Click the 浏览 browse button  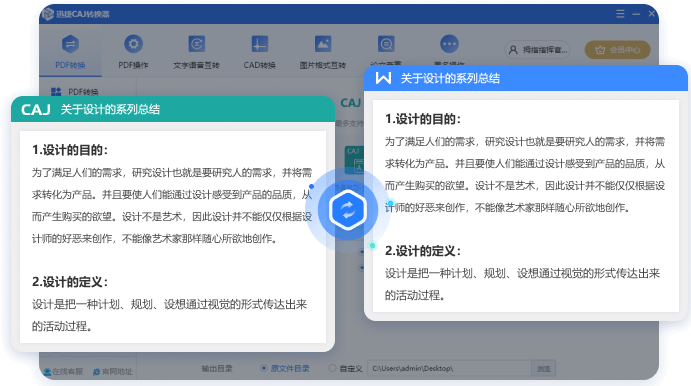[x=543, y=368]
